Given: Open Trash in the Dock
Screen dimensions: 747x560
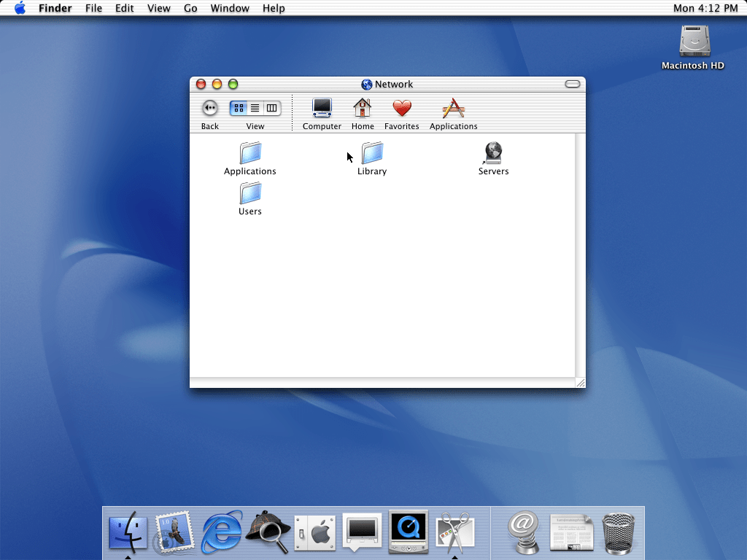Looking at the screenshot, I should coord(619,534).
